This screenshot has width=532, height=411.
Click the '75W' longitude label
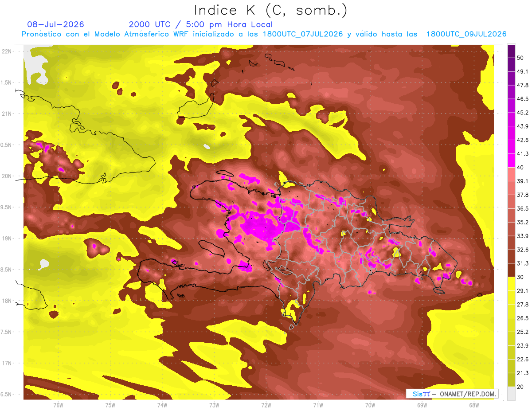pos(110,404)
